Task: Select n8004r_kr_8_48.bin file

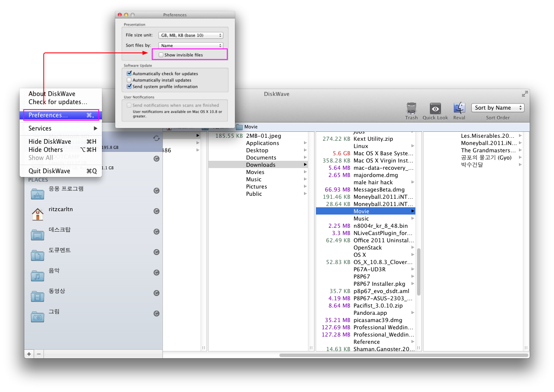Action: coord(365,226)
